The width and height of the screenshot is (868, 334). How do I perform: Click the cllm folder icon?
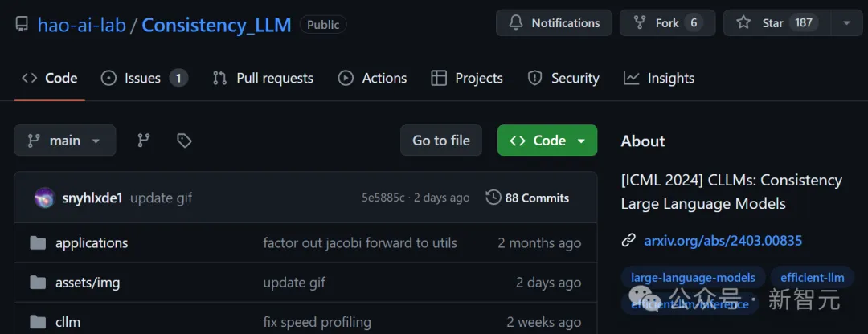[38, 322]
